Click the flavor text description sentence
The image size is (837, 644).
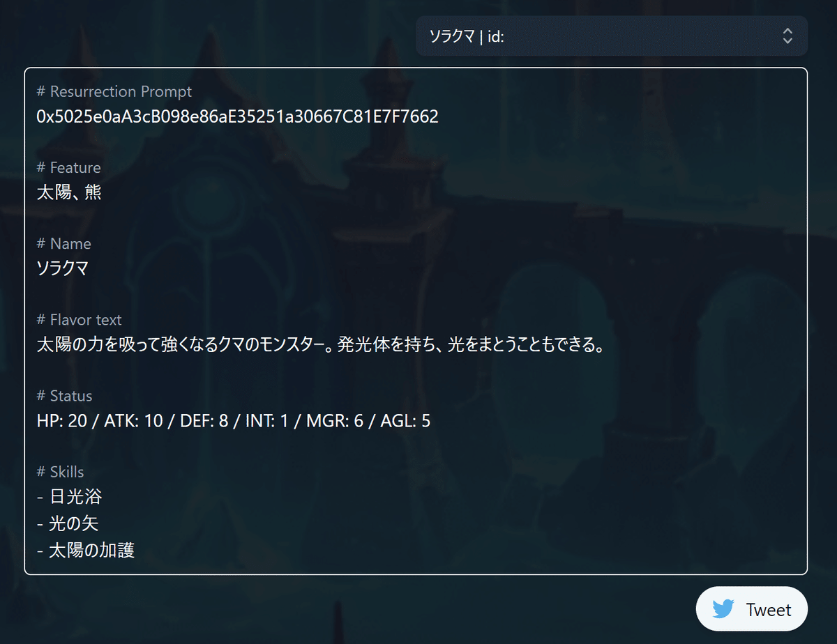(320, 345)
